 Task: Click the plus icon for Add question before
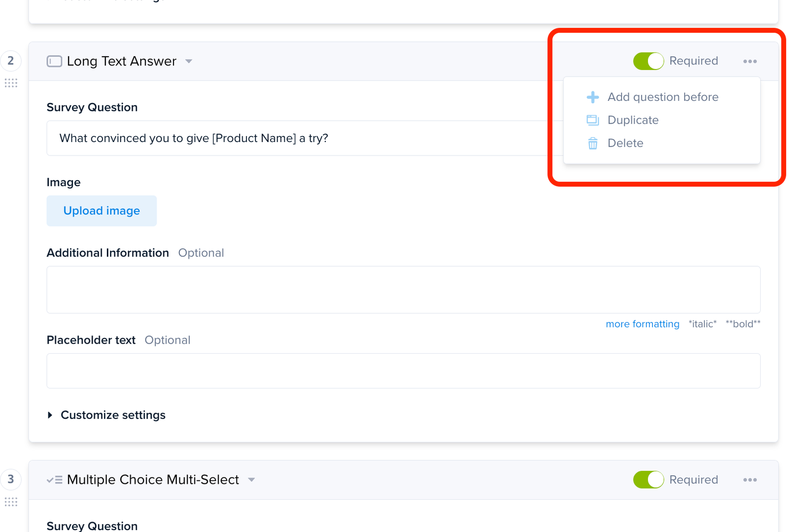click(592, 97)
